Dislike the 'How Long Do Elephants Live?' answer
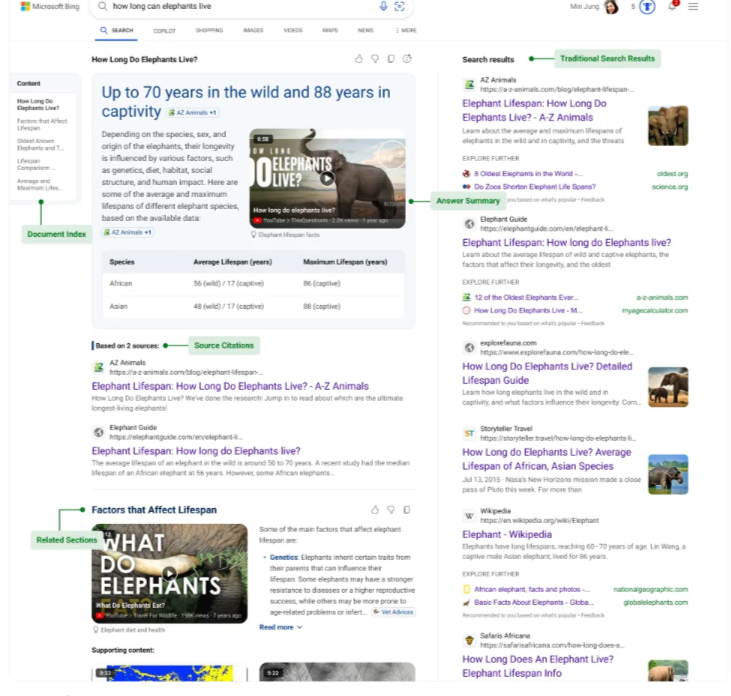This screenshot has width=731, height=696. click(x=375, y=60)
